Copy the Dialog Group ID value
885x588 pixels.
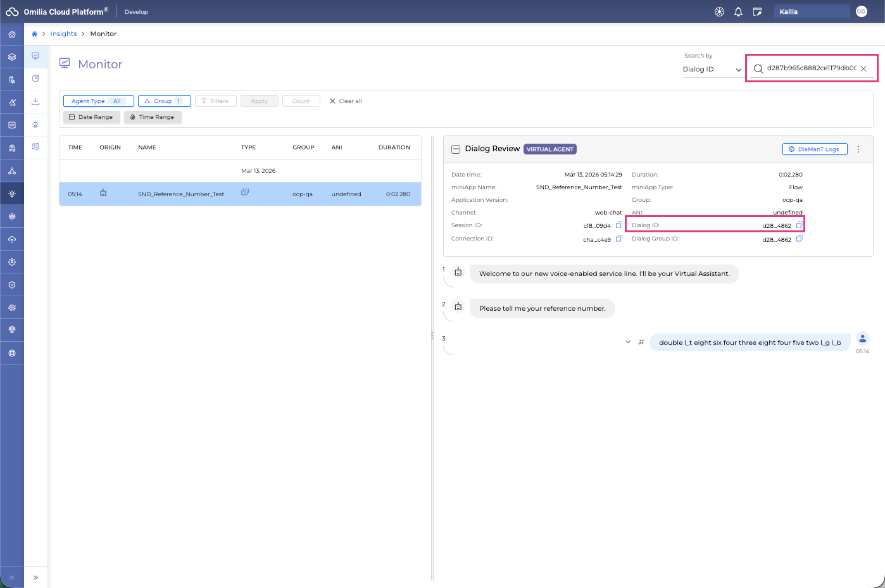click(x=799, y=239)
